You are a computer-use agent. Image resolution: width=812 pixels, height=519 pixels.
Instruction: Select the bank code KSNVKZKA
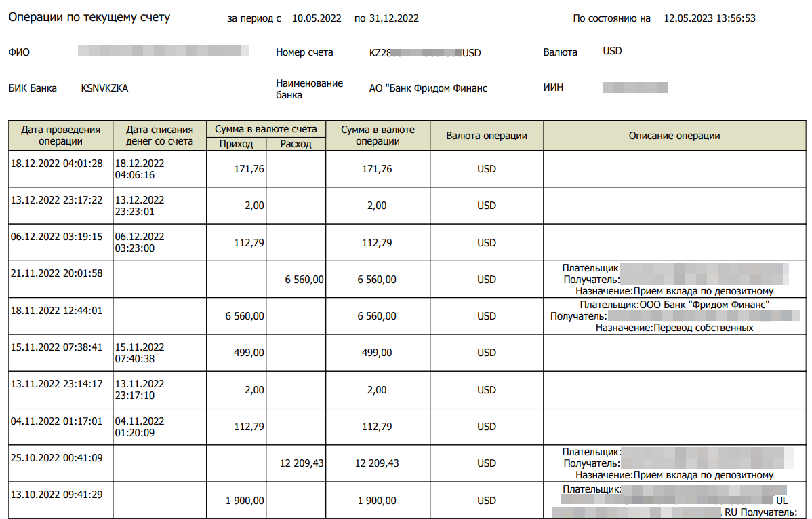104,88
